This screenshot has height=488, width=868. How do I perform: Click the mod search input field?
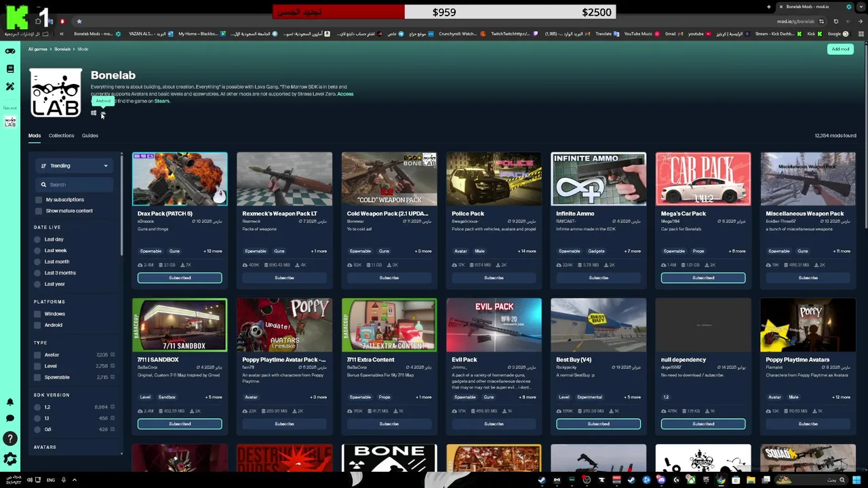coord(74,184)
